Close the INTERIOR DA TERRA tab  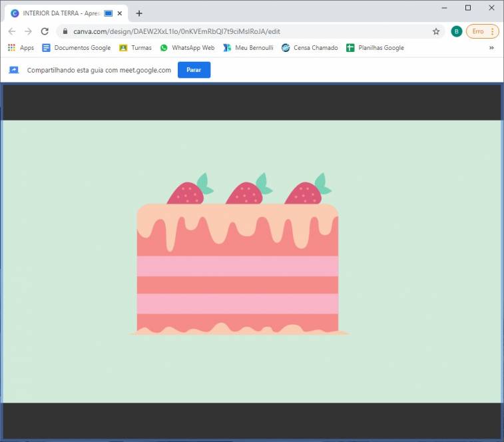120,13
